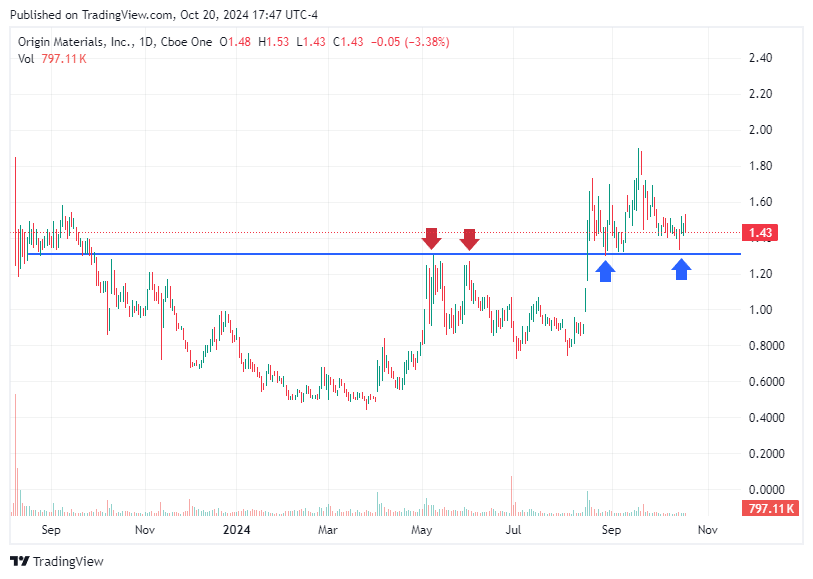Click the 1.80 price axis label
This screenshot has height=579, width=813.
[761, 166]
